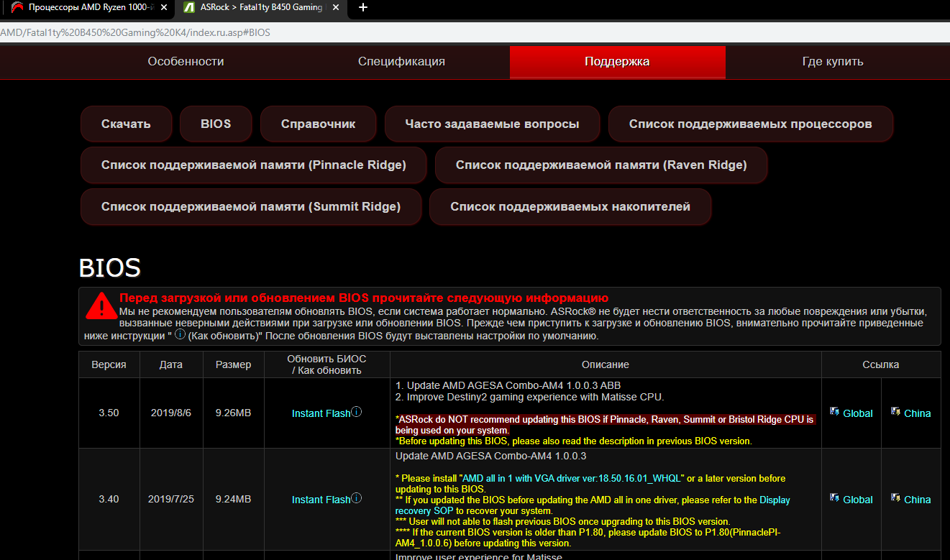Viewport: 950px width, 560px height.
Task: Open "Список поддерживаемых накопителей"
Action: (570, 207)
